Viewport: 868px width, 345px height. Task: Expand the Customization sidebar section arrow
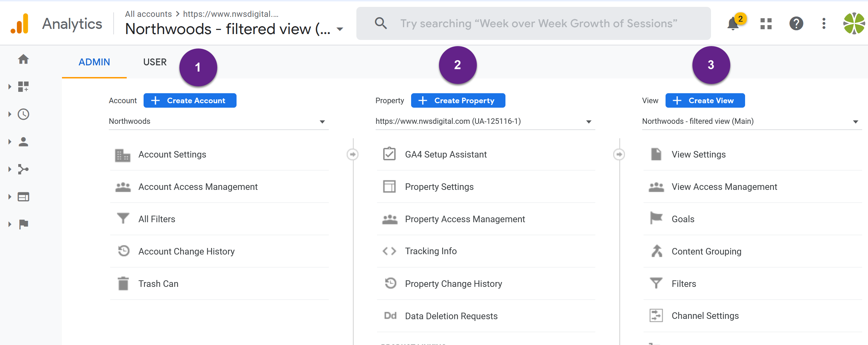click(10, 87)
